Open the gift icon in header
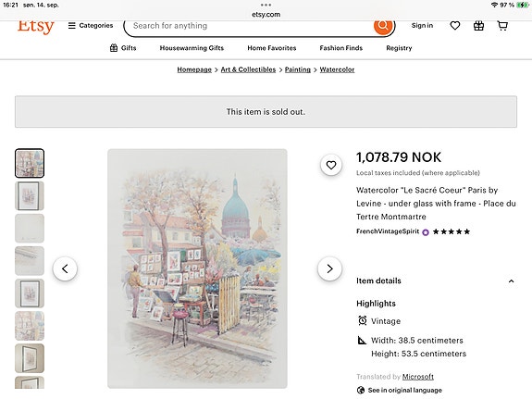Screen dimensions: 532x399 click(x=478, y=26)
